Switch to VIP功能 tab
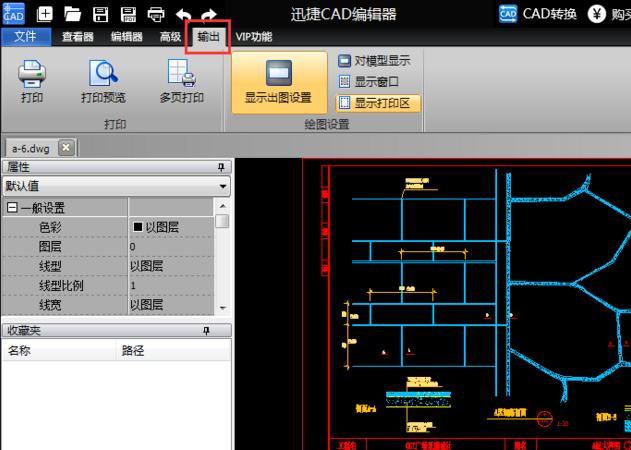The image size is (631, 450). point(254,37)
